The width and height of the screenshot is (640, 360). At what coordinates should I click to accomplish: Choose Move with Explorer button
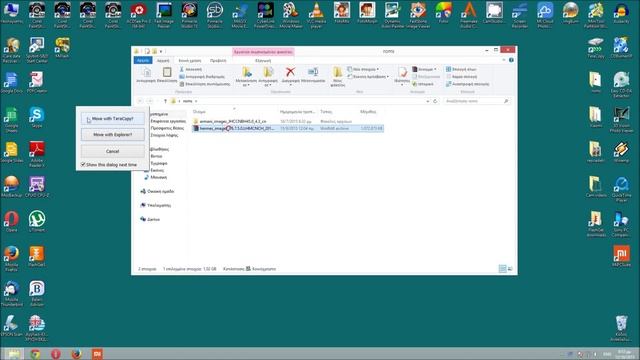coord(113,134)
